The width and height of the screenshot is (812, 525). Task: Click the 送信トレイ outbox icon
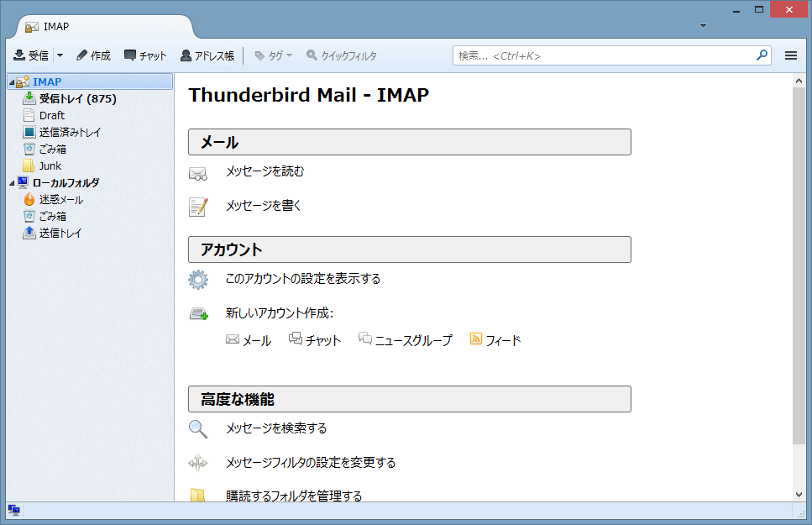[x=29, y=233]
